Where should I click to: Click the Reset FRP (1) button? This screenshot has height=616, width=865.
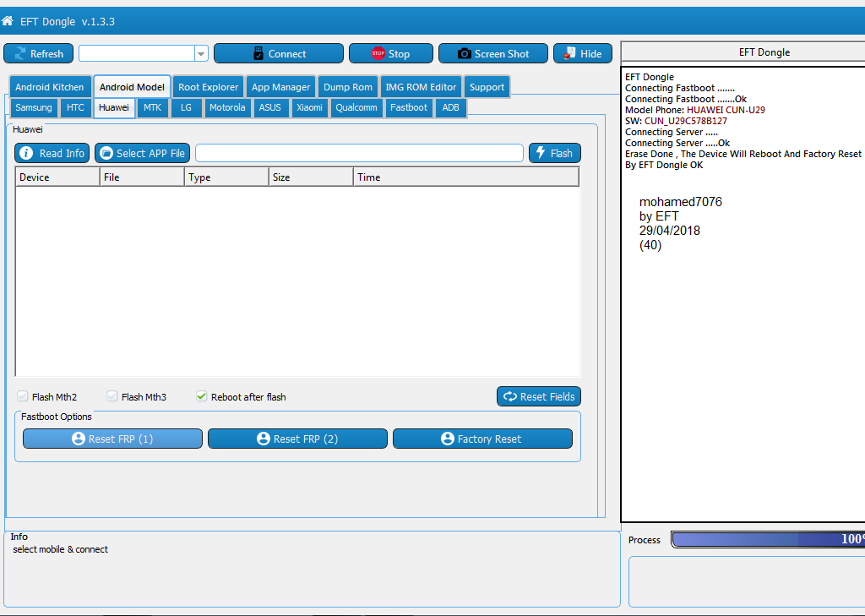[112, 439]
